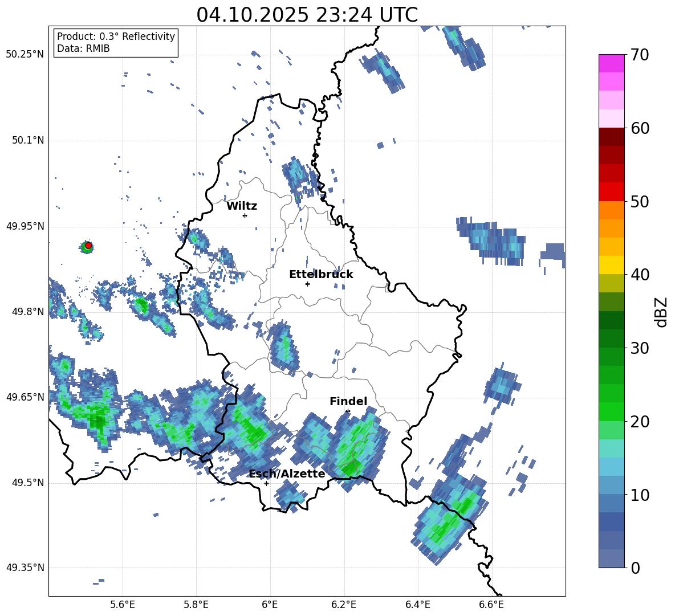Click the 50.25°N latitude label

[x=25, y=55]
